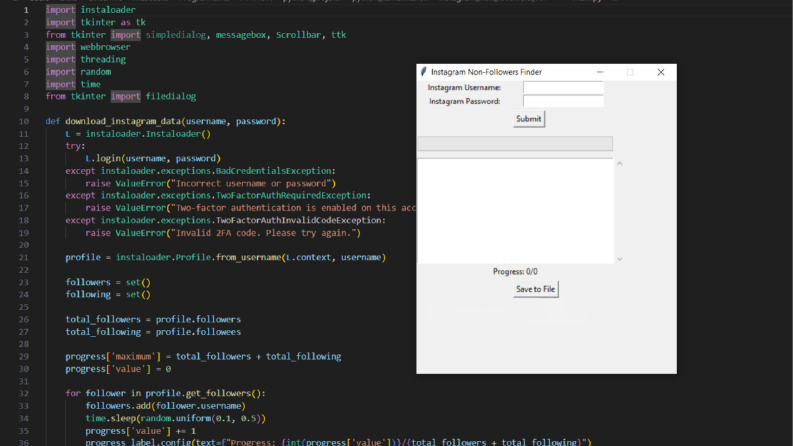Click "TwoFactorAuthRequiredException" on line 16
This screenshot has height=446, width=793.
[291, 195]
